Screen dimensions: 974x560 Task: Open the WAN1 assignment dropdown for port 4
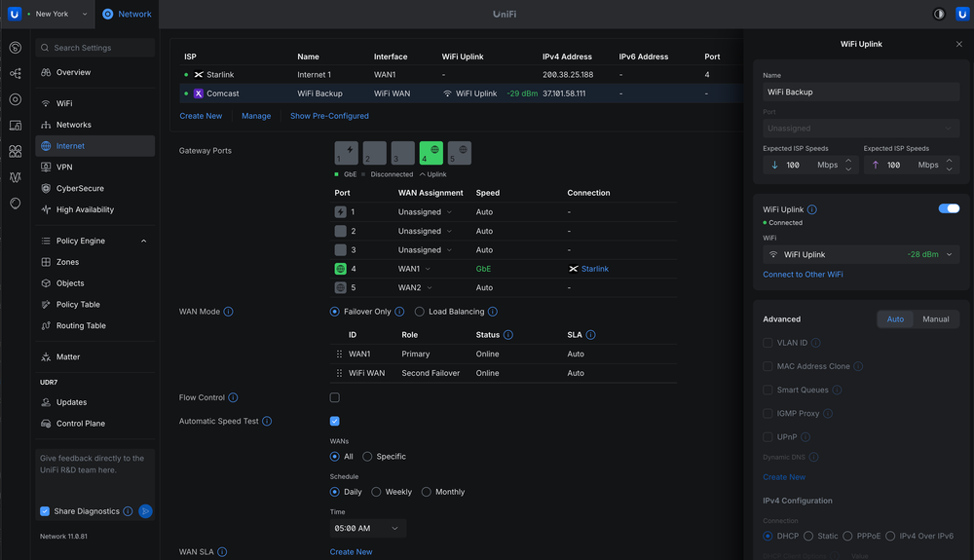[x=414, y=269]
